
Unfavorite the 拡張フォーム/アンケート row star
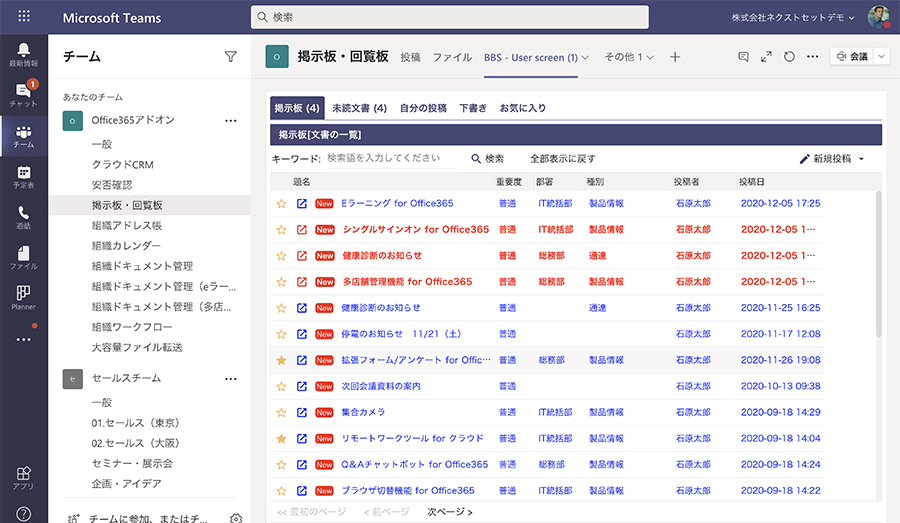tap(281, 360)
